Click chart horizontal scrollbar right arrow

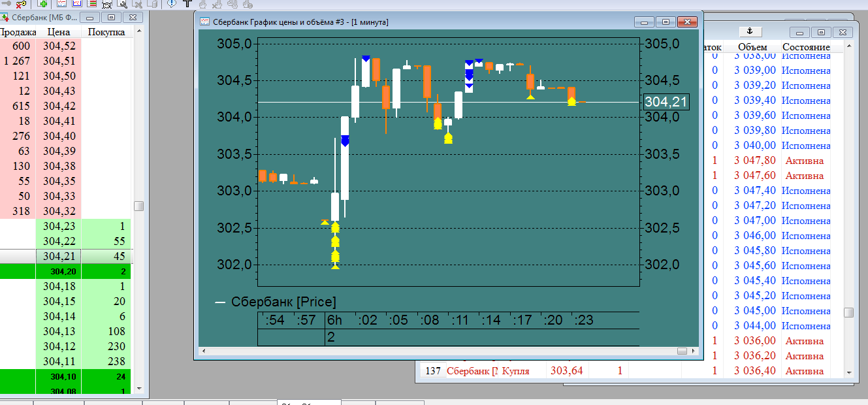[694, 351]
